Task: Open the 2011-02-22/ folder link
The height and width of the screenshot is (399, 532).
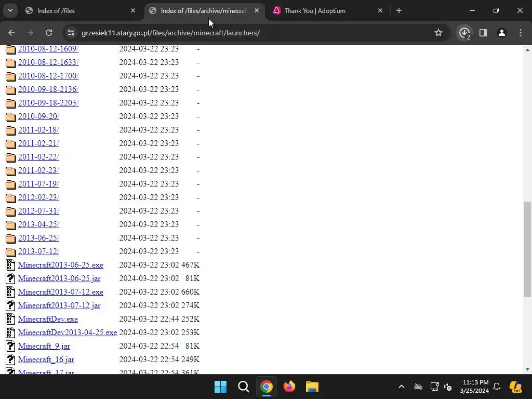Action: [x=38, y=157]
